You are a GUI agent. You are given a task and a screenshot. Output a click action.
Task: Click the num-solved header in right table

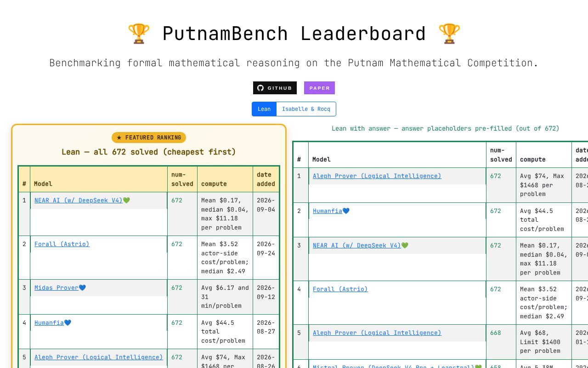point(501,155)
